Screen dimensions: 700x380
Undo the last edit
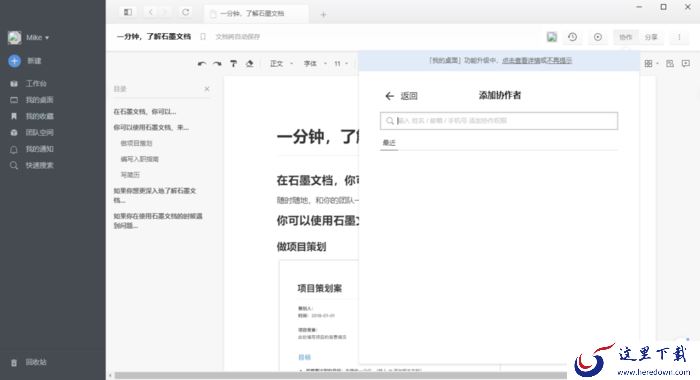pyautogui.click(x=202, y=64)
